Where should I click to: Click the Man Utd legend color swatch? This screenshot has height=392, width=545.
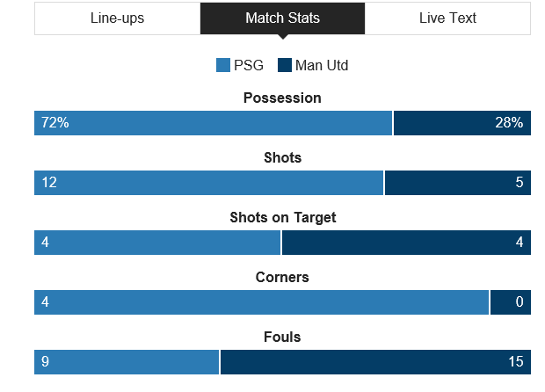pyautogui.click(x=284, y=65)
